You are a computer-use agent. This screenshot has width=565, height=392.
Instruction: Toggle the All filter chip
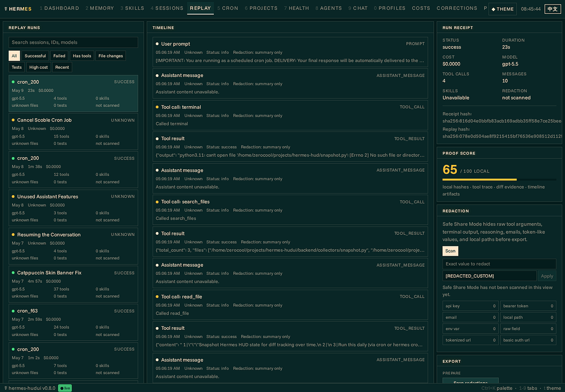click(14, 56)
